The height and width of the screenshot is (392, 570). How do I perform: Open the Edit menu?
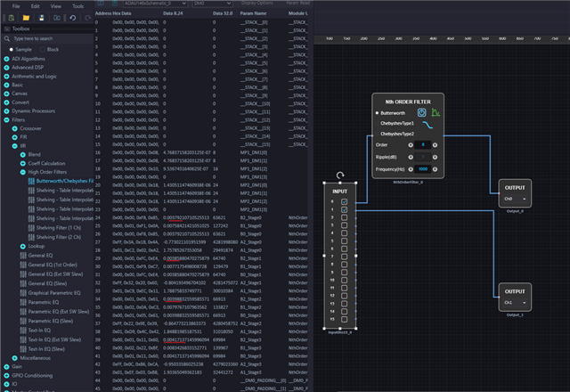[x=36, y=6]
